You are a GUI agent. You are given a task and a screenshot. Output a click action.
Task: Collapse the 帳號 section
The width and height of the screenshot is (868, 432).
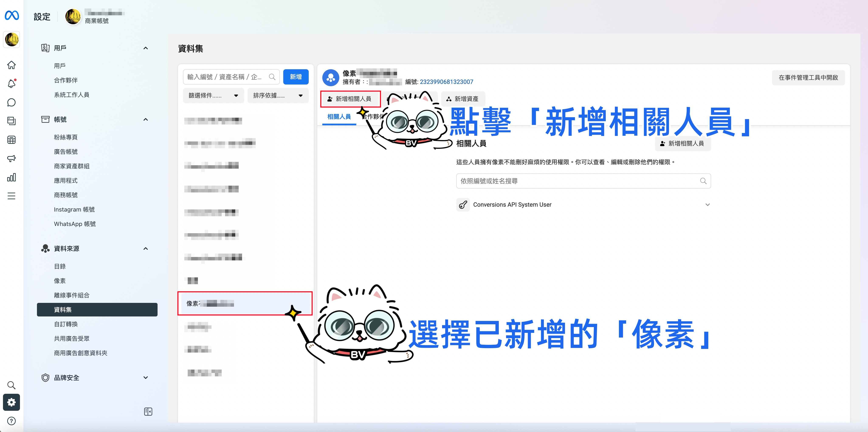(x=146, y=120)
